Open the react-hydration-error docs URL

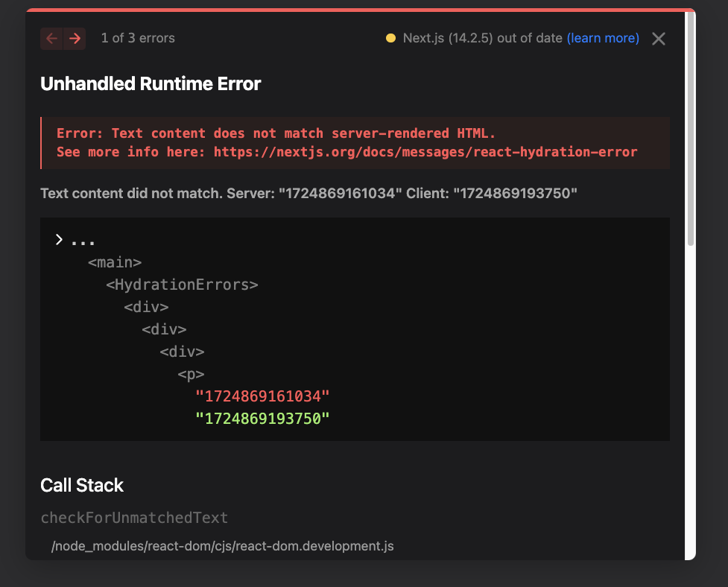tap(425, 152)
